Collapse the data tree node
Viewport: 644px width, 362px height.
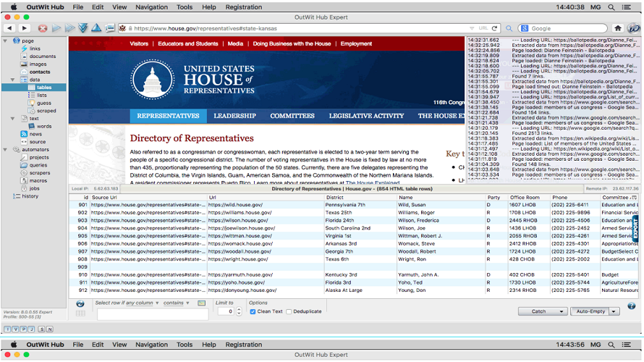[x=12, y=80]
